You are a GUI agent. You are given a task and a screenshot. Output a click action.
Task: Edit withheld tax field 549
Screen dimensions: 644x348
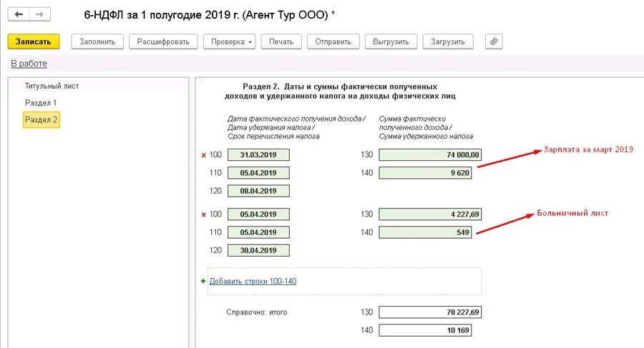(425, 232)
